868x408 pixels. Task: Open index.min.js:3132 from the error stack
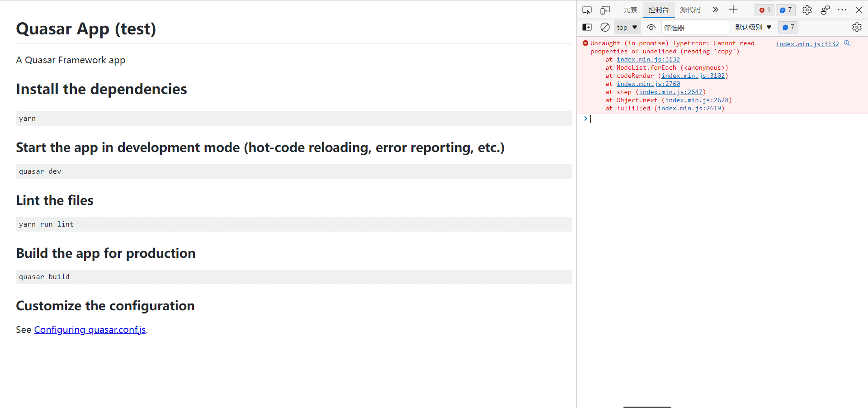(x=807, y=44)
